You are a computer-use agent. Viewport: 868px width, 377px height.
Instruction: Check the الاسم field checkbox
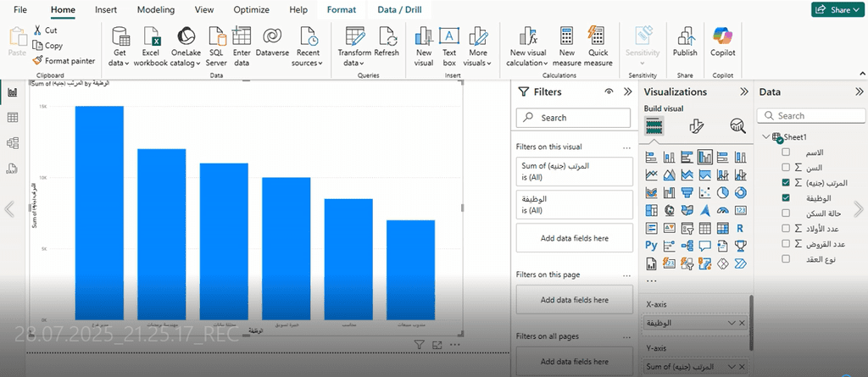coord(786,152)
